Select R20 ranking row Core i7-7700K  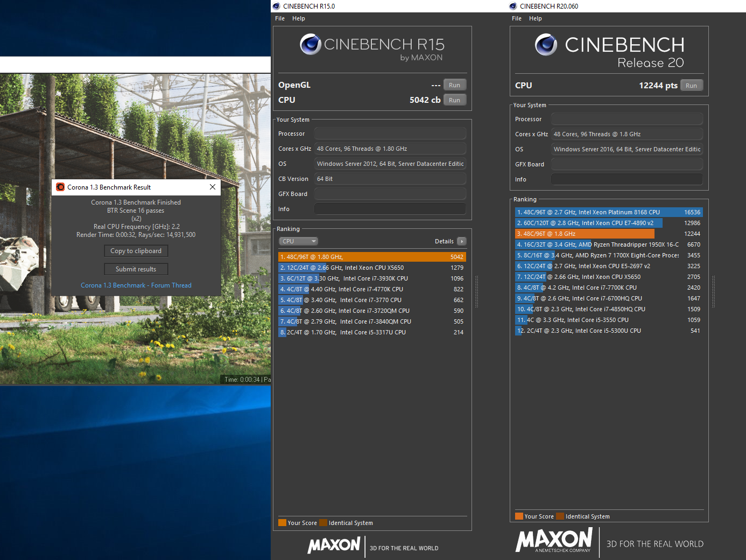tap(609, 288)
